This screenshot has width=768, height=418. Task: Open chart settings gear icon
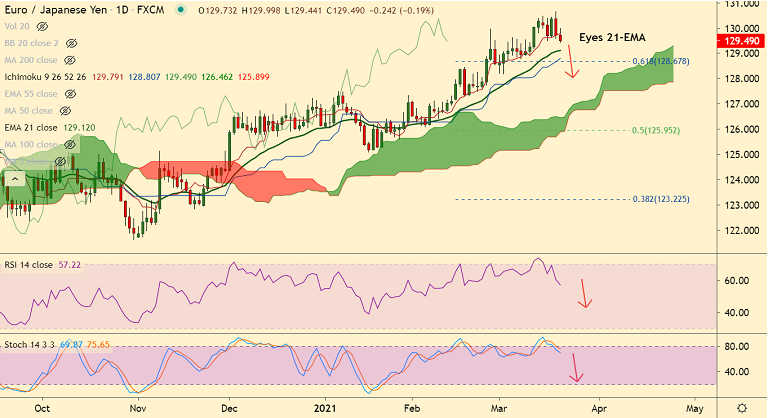[x=742, y=408]
